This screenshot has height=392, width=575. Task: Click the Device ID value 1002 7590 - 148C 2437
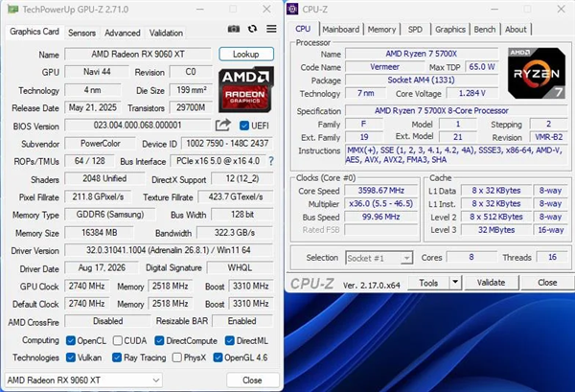(x=227, y=144)
